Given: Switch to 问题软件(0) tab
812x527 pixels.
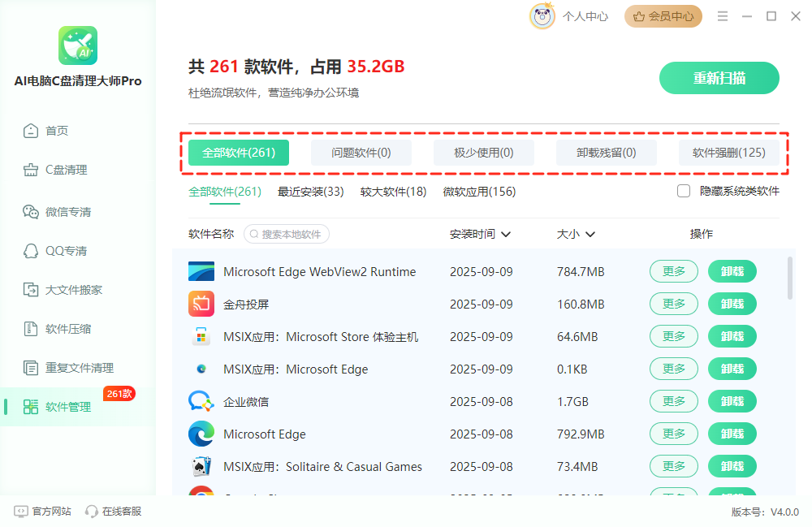Looking at the screenshot, I should coord(361,153).
